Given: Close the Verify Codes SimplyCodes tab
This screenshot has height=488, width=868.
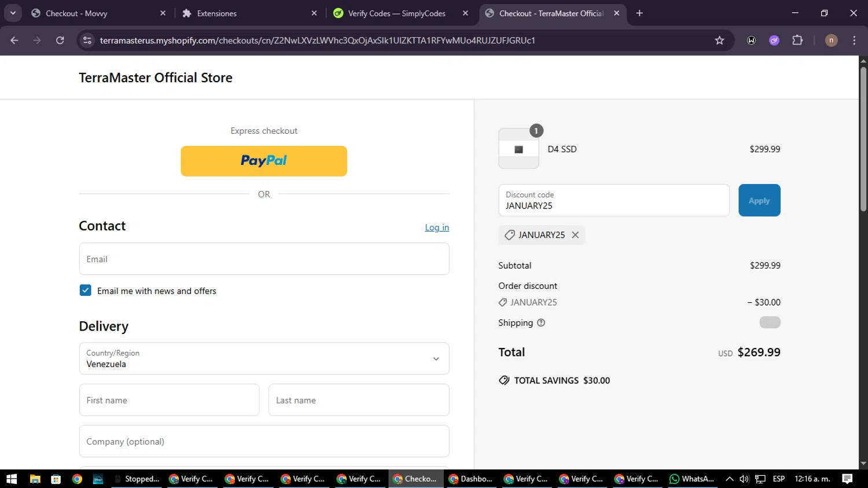Looking at the screenshot, I should coord(465,13).
